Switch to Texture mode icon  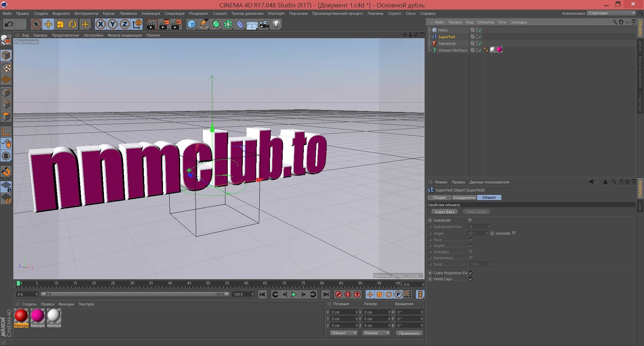(6, 68)
